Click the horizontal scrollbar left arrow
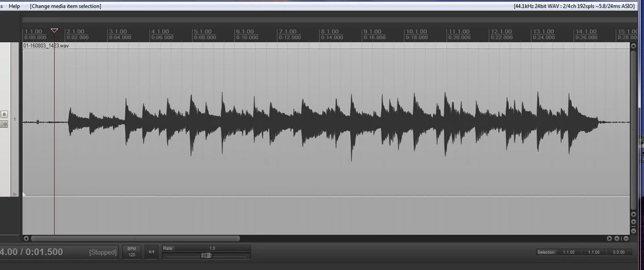Screen dimensions: 644x270 click(x=26, y=239)
